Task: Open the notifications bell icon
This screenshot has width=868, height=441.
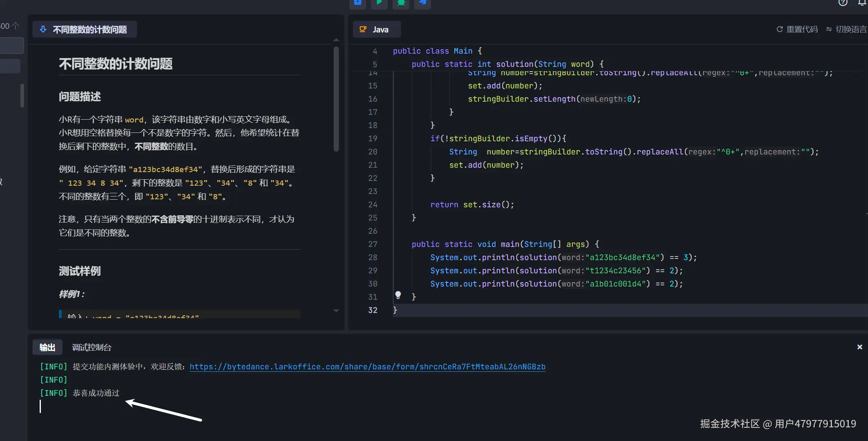Action: pyautogui.click(x=862, y=3)
